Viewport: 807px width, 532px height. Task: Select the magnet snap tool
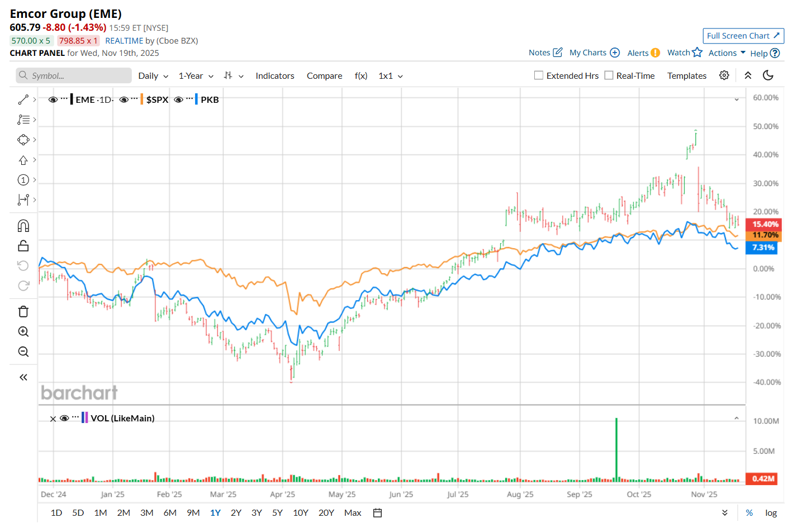click(x=23, y=226)
